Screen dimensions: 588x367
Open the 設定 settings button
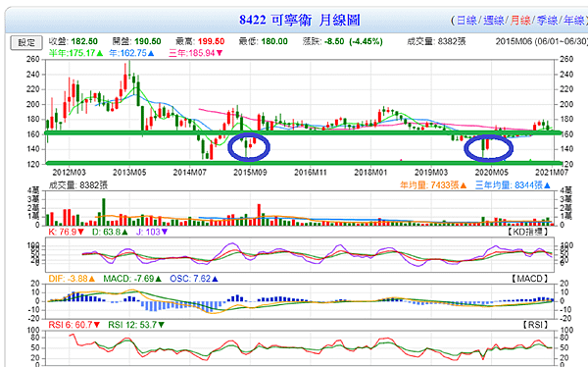26,42
